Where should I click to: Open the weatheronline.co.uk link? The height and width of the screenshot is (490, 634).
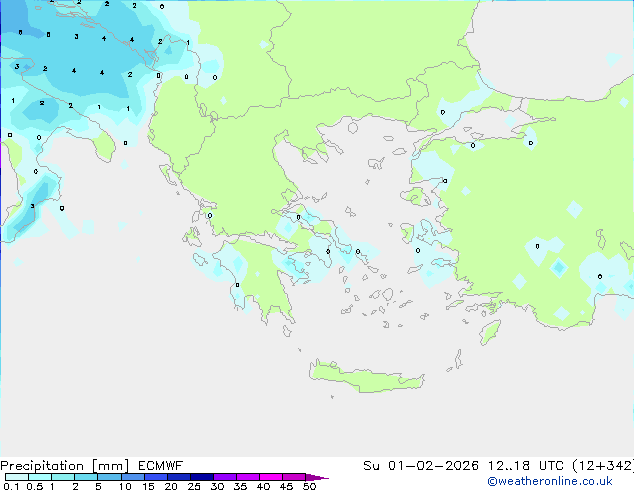click(x=550, y=481)
